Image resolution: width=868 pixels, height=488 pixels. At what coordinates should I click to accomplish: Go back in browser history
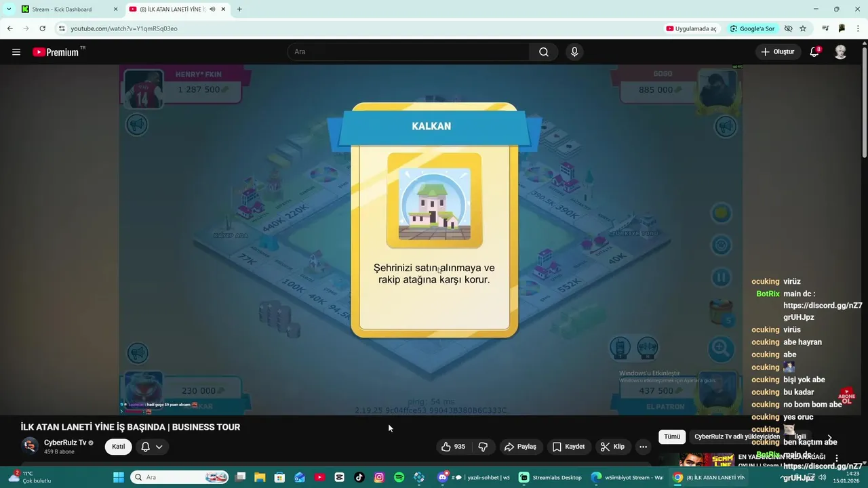9,28
